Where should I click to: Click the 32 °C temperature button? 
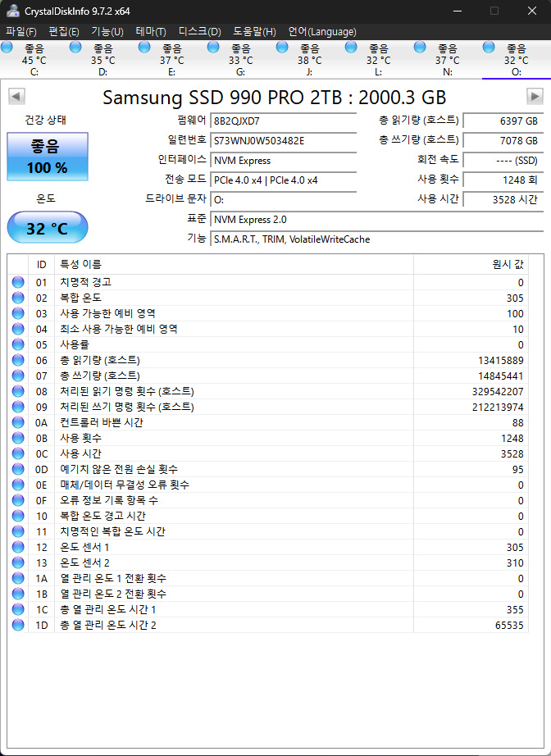pos(48,228)
